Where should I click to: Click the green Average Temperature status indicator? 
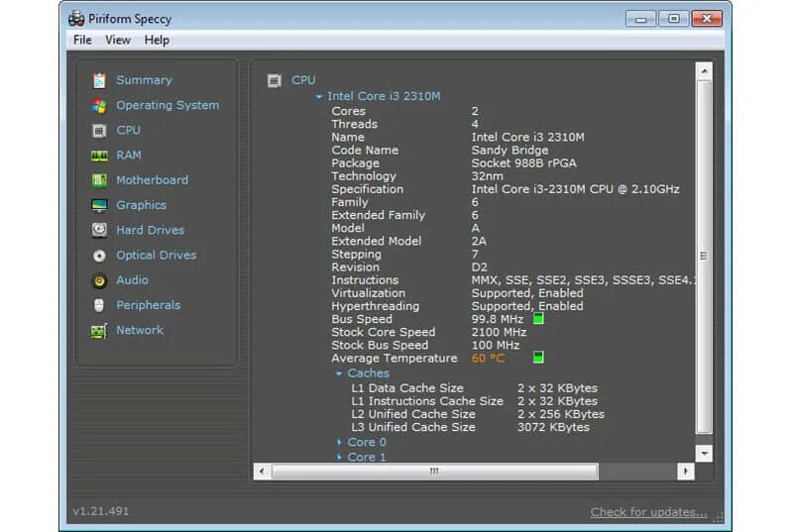click(538, 358)
